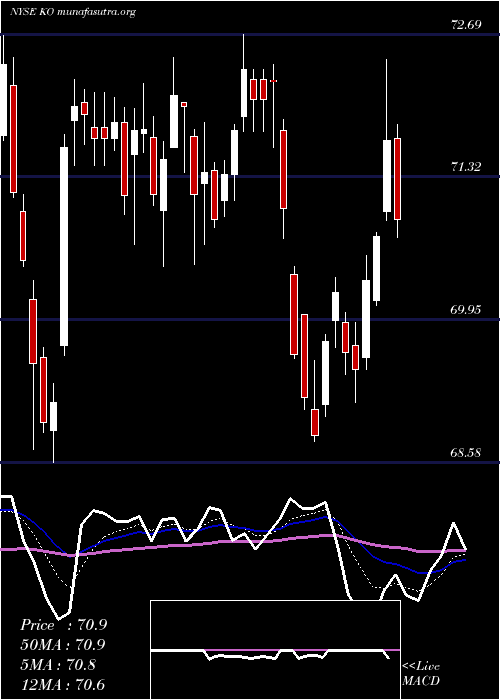
Task: Click inside the Live MACD inset chart
Action: point(275,650)
